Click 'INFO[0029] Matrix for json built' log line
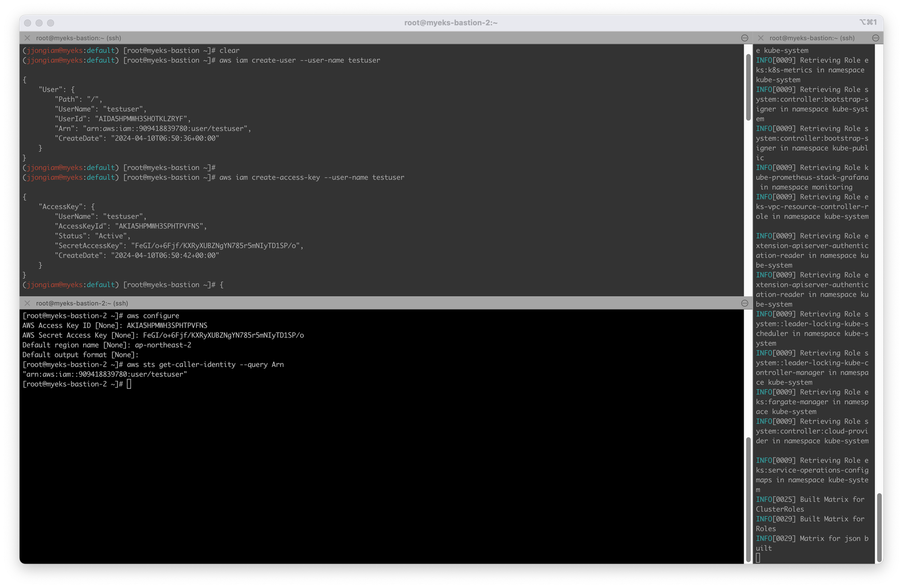Image resolution: width=903 pixels, height=588 pixels. pos(812,543)
